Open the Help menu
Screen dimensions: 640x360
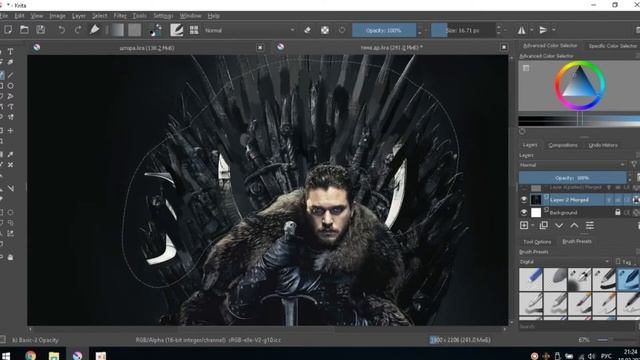tap(213, 16)
